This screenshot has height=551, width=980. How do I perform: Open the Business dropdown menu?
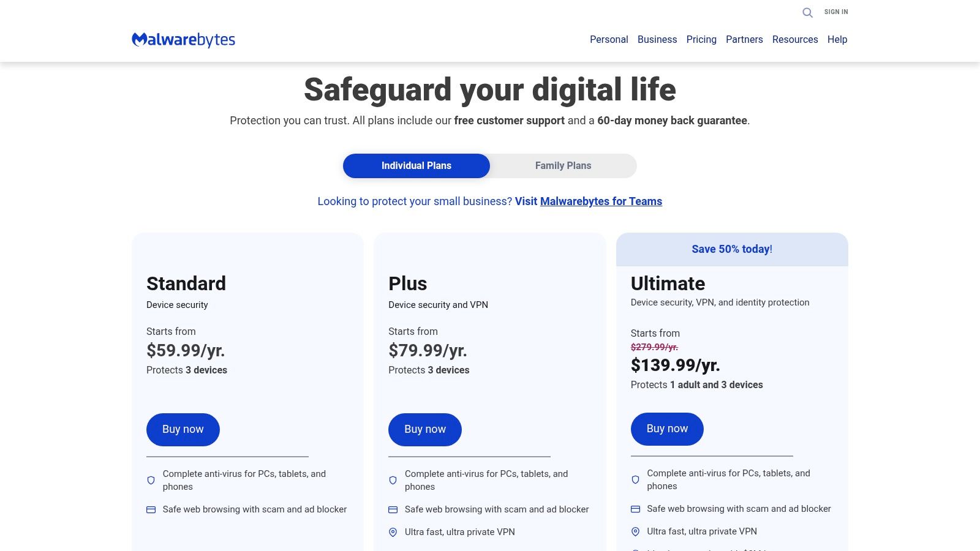tap(657, 39)
